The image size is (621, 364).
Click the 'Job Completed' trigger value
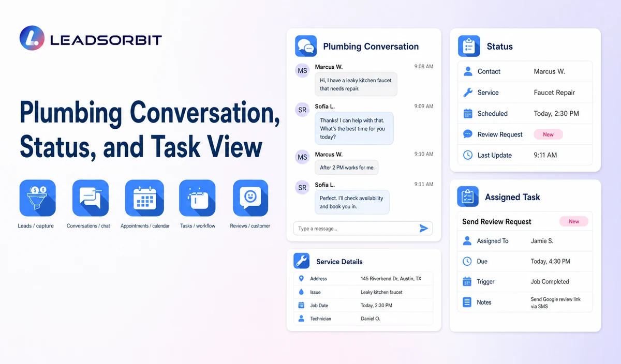pyautogui.click(x=550, y=282)
